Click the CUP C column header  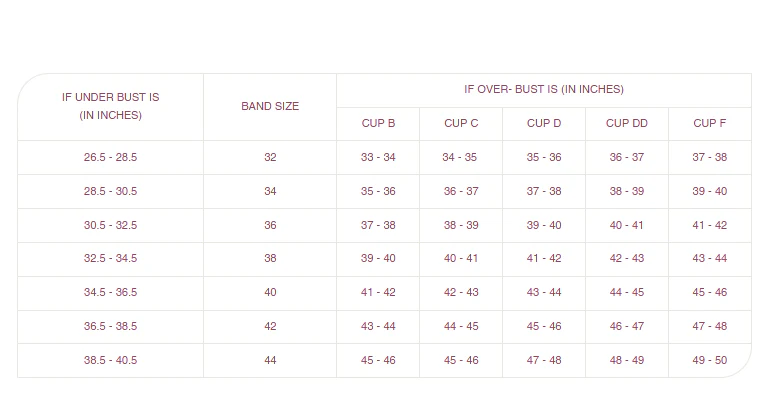[461, 124]
